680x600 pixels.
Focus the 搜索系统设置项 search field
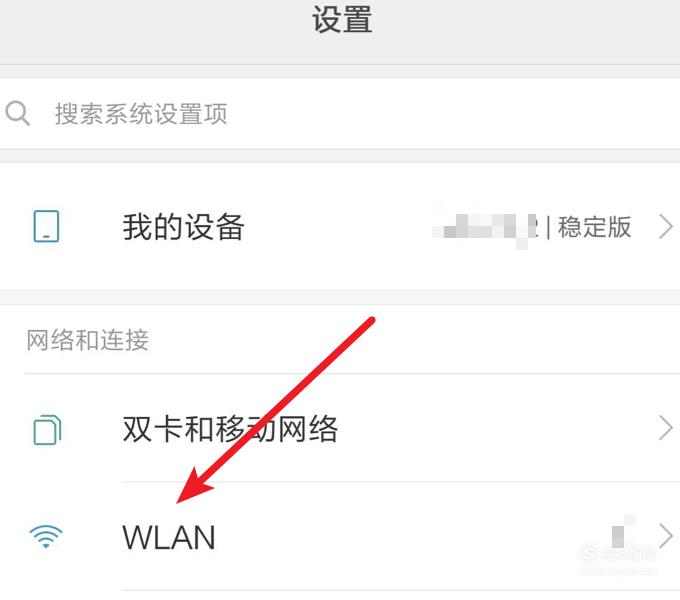click(x=340, y=114)
